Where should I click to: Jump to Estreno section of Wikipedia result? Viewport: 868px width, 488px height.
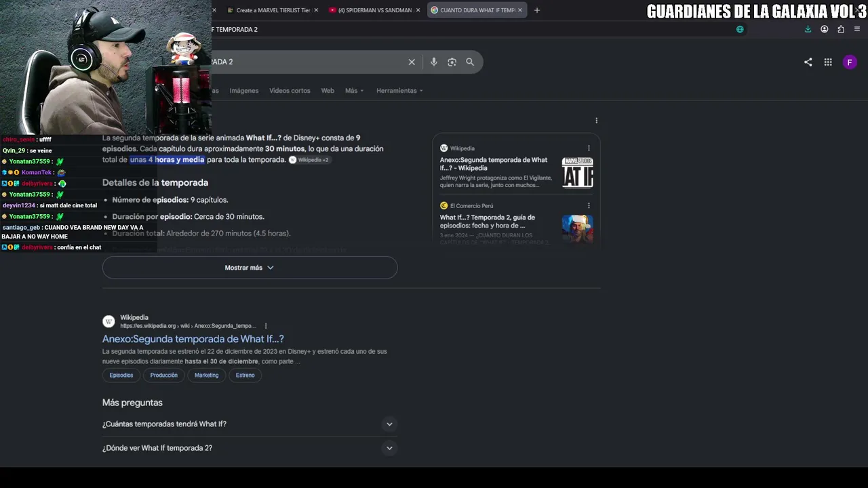tap(245, 375)
